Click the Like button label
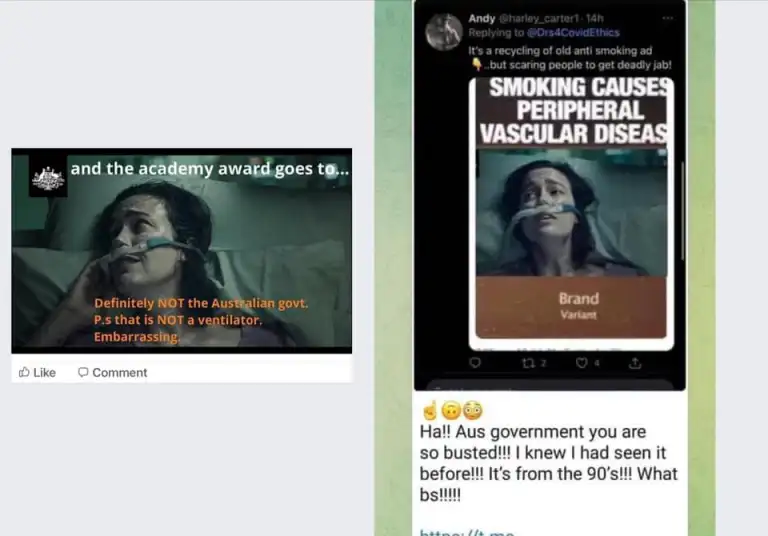The height and width of the screenshot is (536, 768). point(45,373)
